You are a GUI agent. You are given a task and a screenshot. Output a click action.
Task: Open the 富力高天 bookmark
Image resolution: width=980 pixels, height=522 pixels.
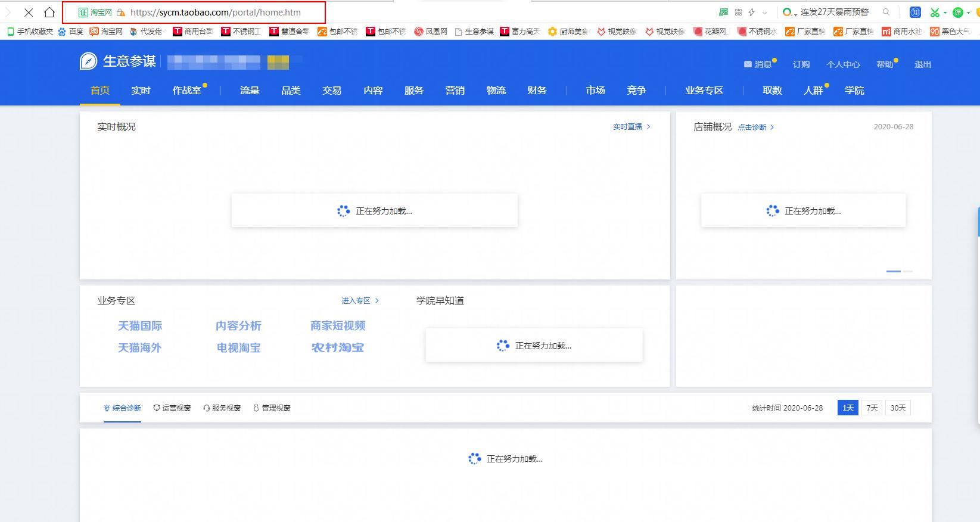(520, 31)
